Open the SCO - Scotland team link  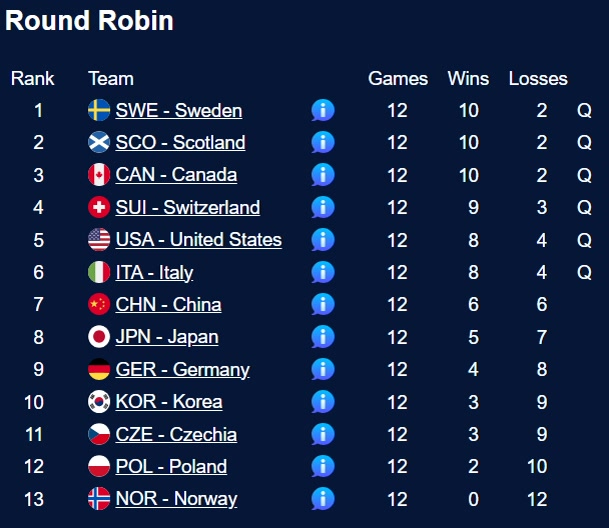coord(180,142)
